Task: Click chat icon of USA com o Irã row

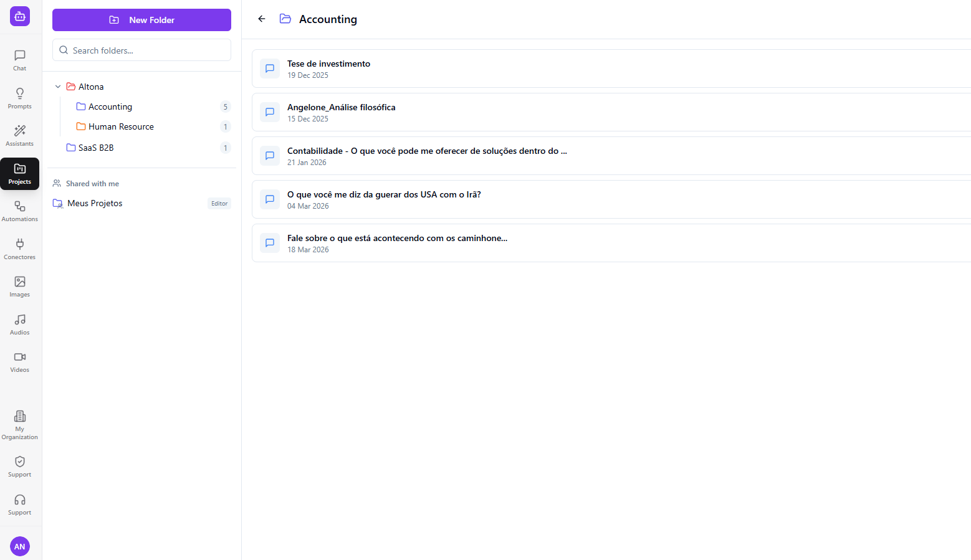Action: tap(270, 199)
